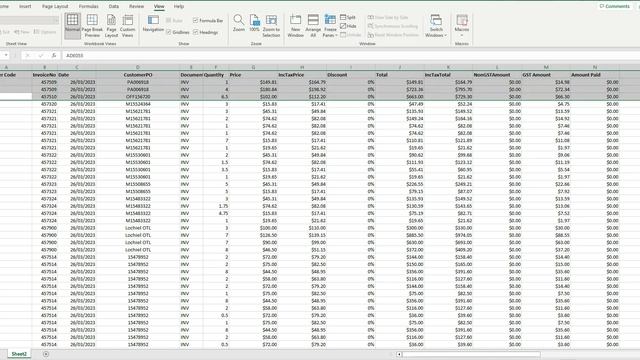Toggle the Headings checkbox

coord(196,32)
